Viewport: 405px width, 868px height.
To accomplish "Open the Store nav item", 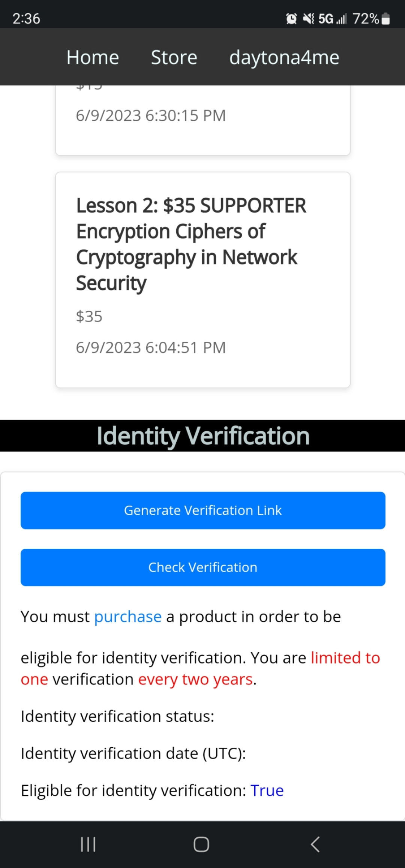I will tap(174, 57).
